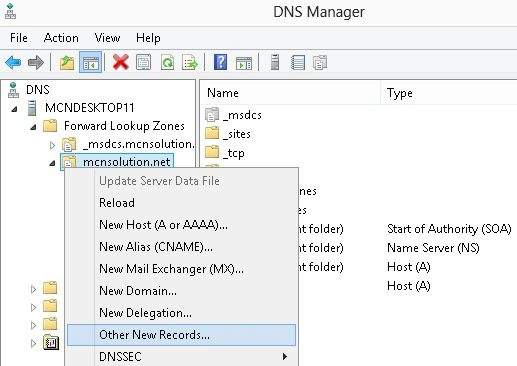Screen dimensions: 517x366
Task: Click the Forward Lookup Zones folder icon
Action: pyautogui.click(x=50, y=126)
